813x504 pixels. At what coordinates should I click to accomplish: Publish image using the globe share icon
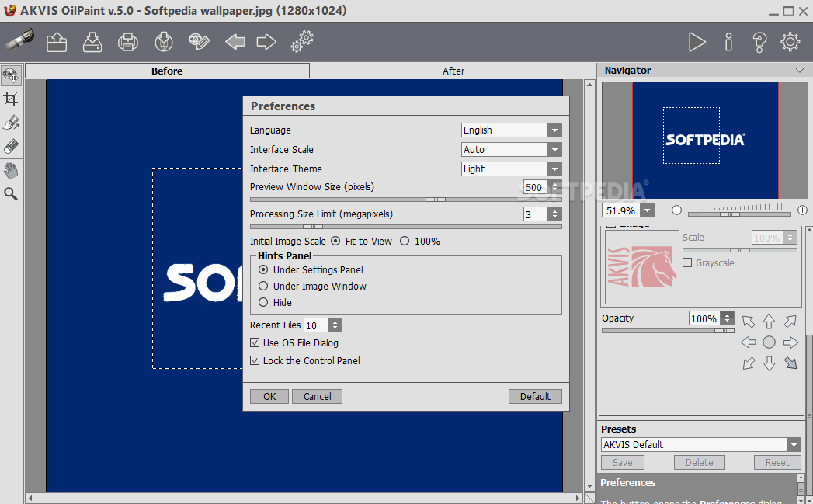164,42
